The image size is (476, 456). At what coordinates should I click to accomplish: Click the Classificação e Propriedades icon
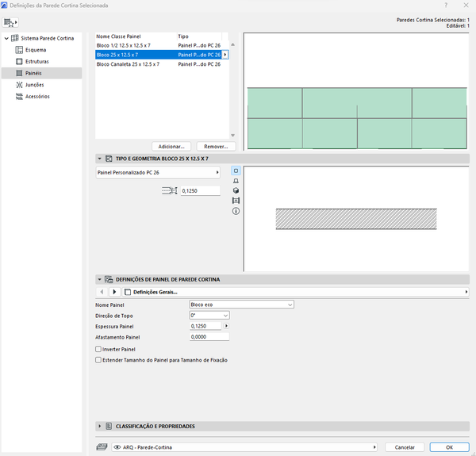[x=109, y=427]
